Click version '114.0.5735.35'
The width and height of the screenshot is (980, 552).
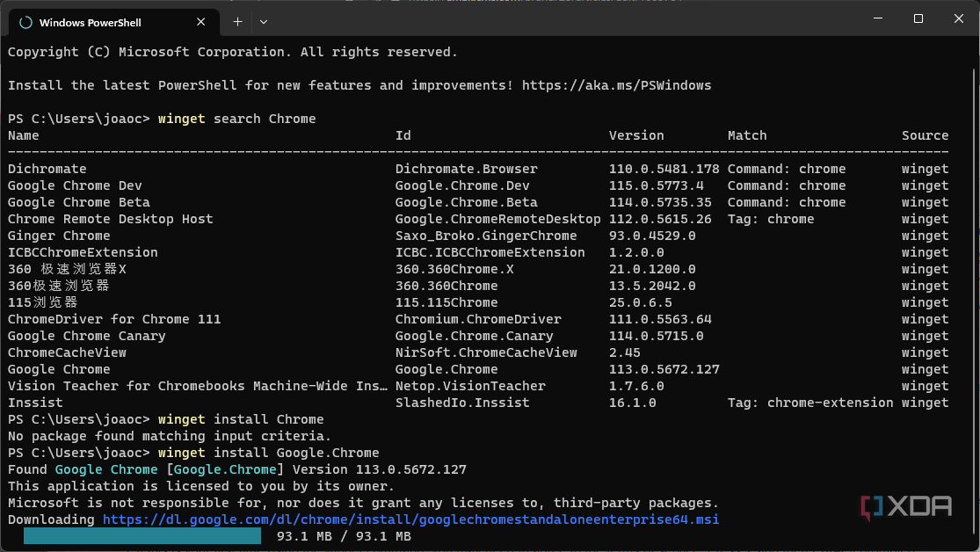[x=661, y=202]
